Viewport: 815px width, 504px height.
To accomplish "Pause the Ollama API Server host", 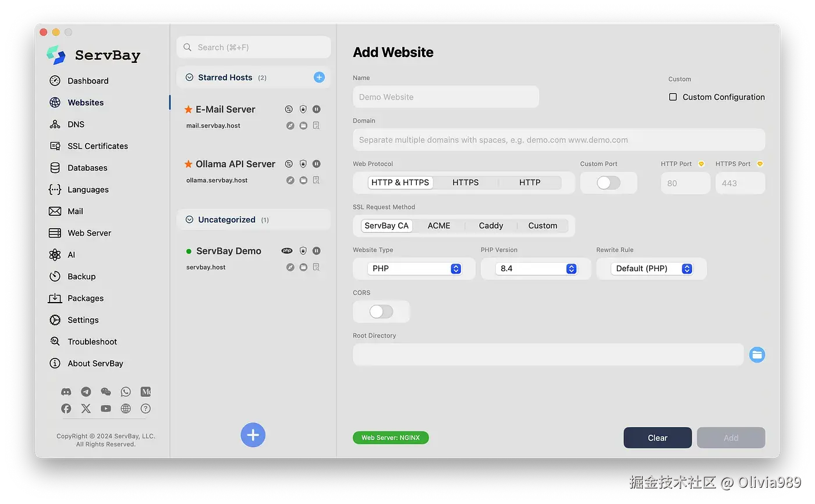I will (x=317, y=164).
